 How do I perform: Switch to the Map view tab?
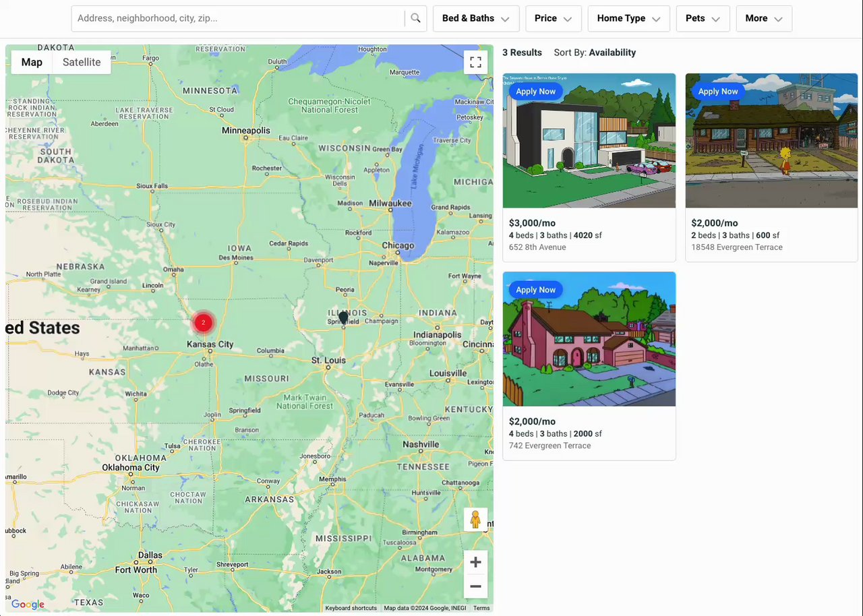[x=32, y=62]
